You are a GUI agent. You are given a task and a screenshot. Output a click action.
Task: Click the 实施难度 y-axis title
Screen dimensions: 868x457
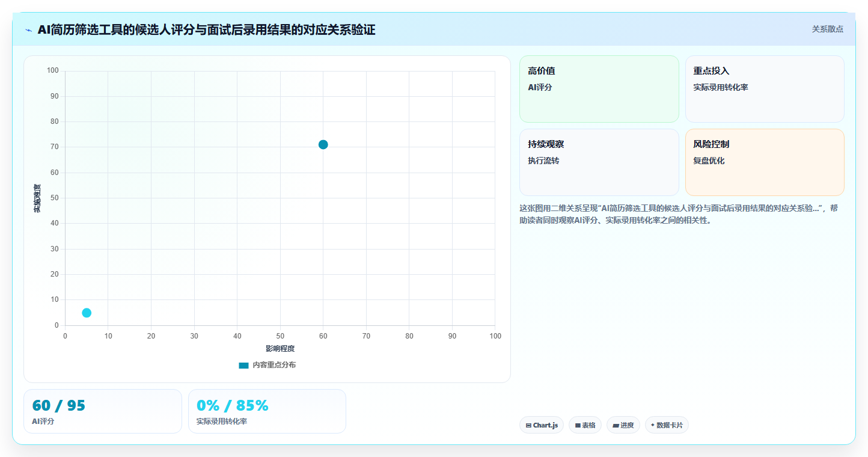click(37, 198)
